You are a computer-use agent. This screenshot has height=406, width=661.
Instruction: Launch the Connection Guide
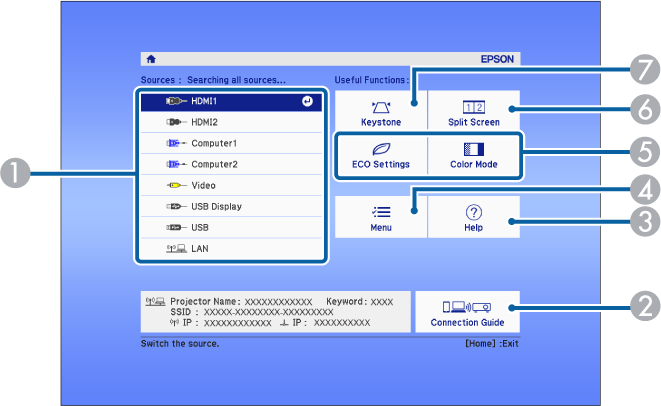pos(467,312)
